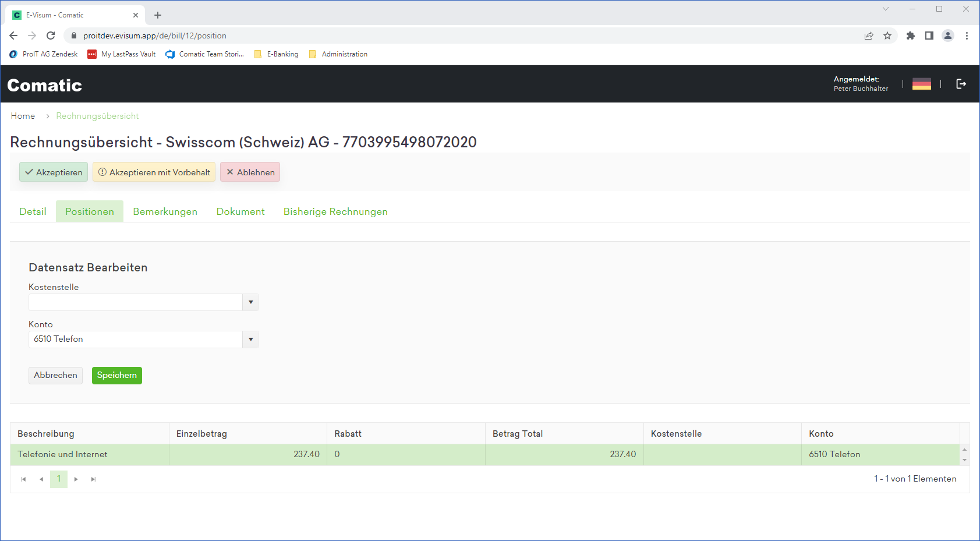Show the Bisherige Rechnungen tab
This screenshot has width=980, height=541.
coord(335,211)
